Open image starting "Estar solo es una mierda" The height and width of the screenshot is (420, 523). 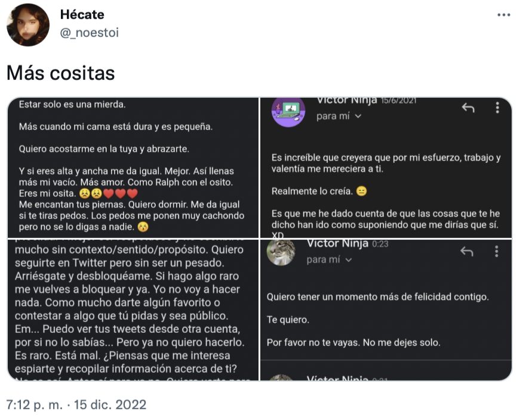click(133, 168)
